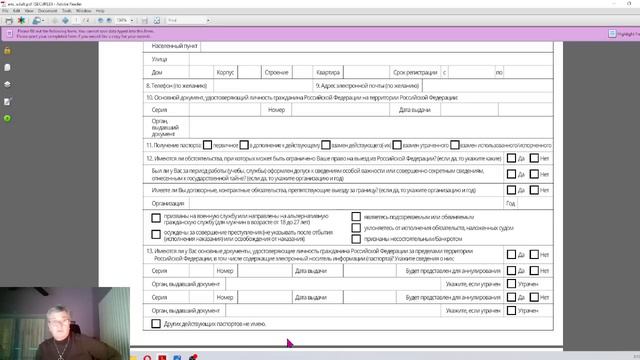Click the page number field in toolbar
Viewport: 640px width, 360px height.
pos(76,20)
